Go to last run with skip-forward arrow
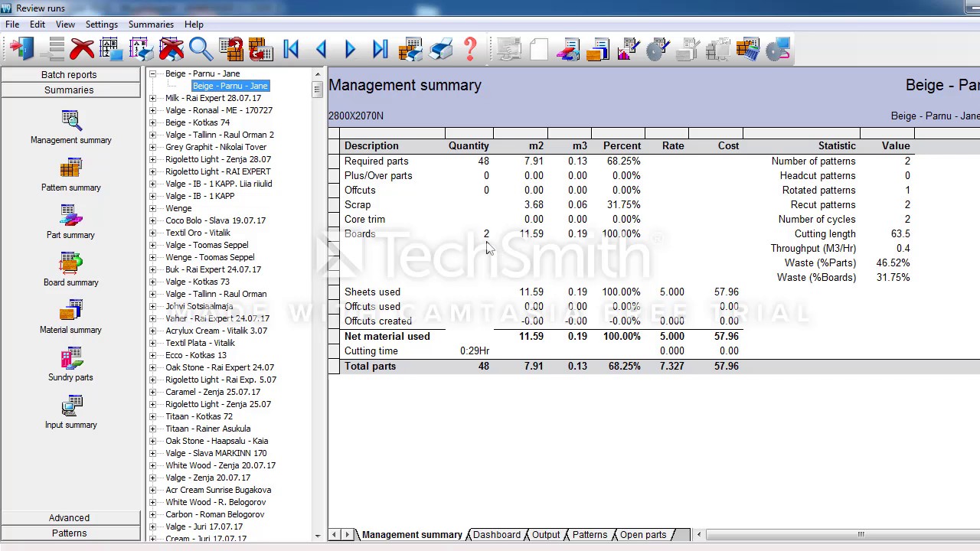 click(381, 50)
